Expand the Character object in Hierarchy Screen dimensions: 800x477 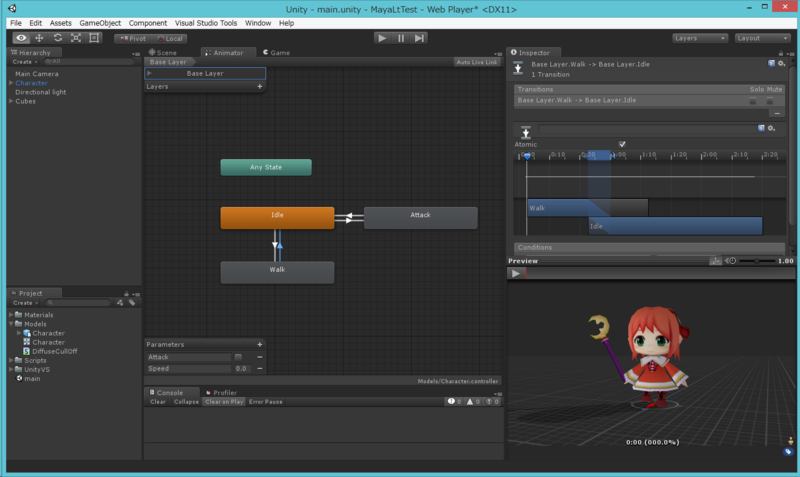point(11,83)
